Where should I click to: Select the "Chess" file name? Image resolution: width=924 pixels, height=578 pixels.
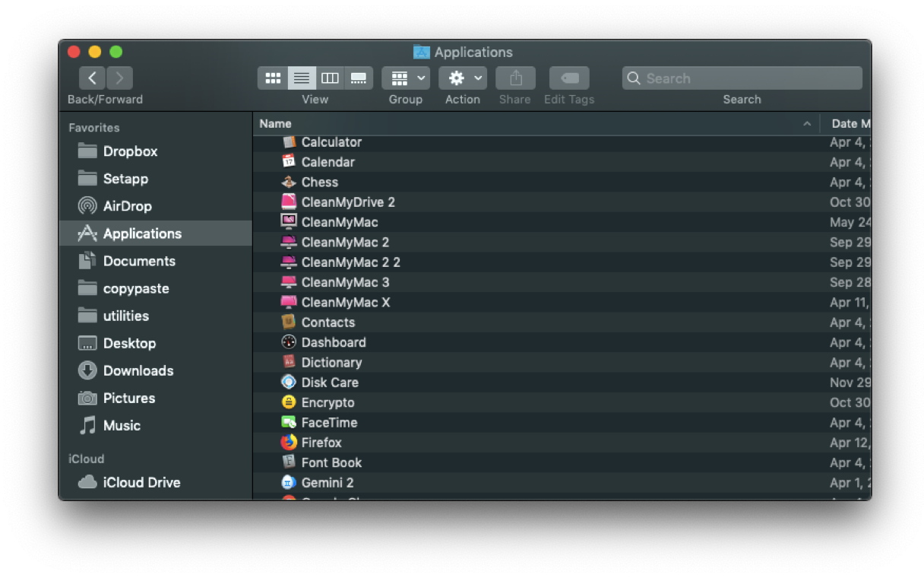point(320,182)
